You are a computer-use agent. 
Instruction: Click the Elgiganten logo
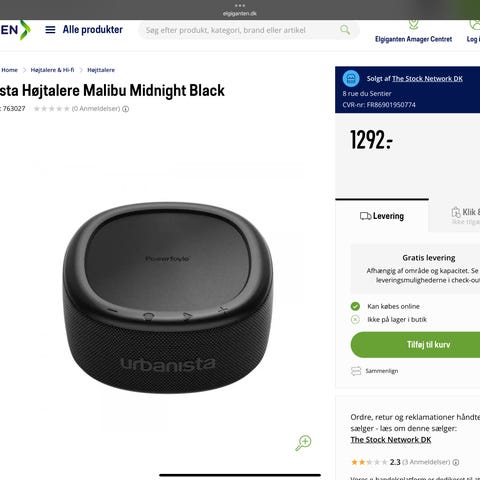tap(15, 30)
